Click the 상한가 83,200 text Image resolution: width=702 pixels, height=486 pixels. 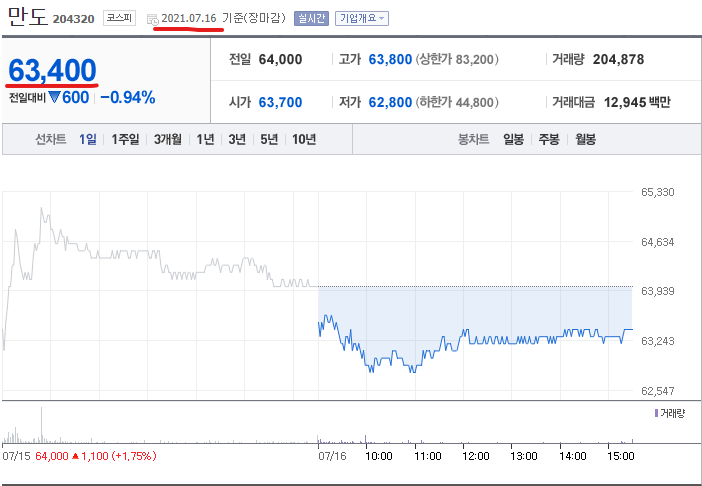point(457,59)
